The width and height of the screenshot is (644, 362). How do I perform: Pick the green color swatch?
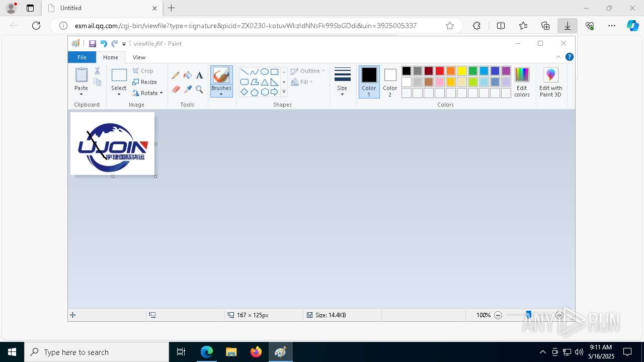click(473, 71)
